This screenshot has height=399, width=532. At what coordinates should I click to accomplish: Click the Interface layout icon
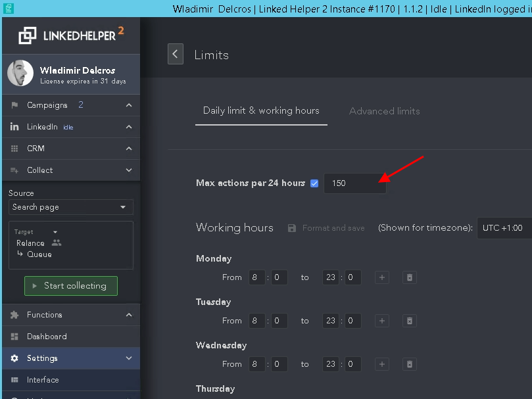14,380
